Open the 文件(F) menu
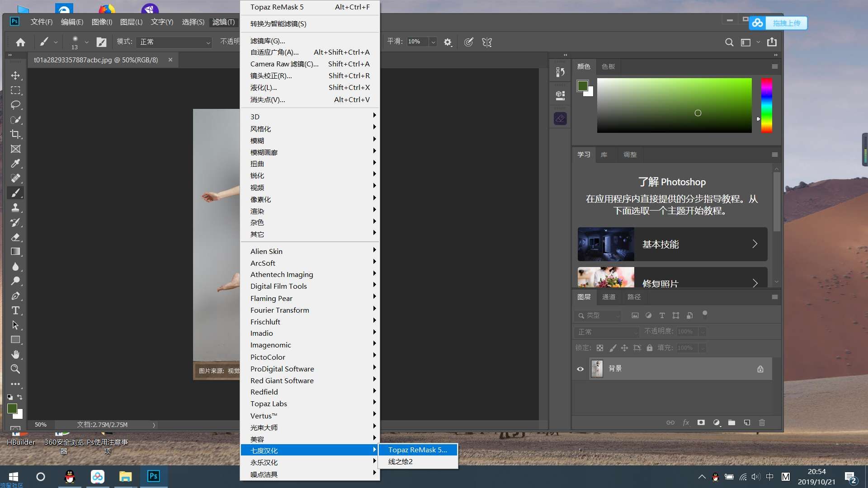 [42, 22]
